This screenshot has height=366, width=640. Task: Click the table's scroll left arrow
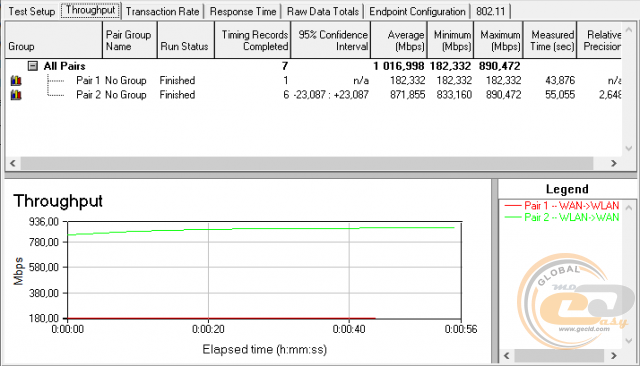(13, 163)
